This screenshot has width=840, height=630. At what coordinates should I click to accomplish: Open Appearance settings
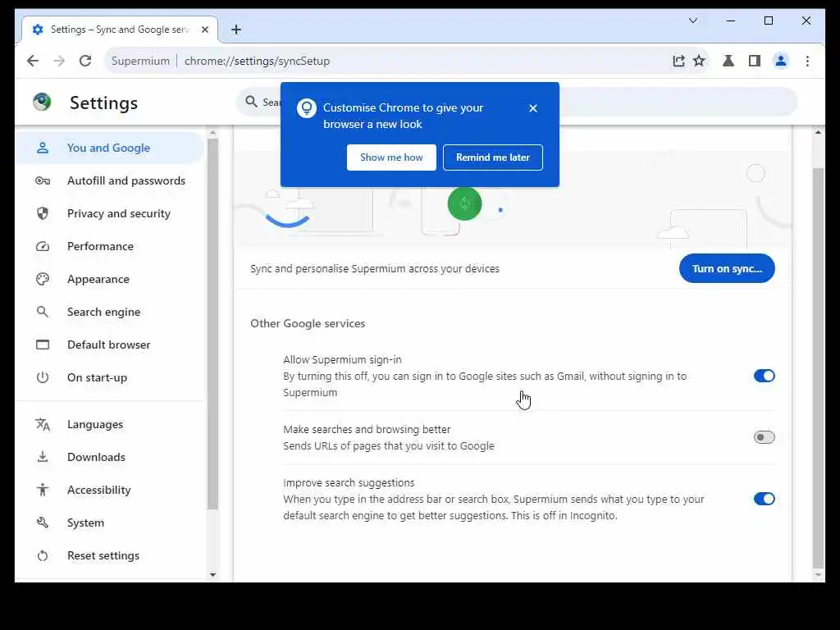tap(110, 279)
